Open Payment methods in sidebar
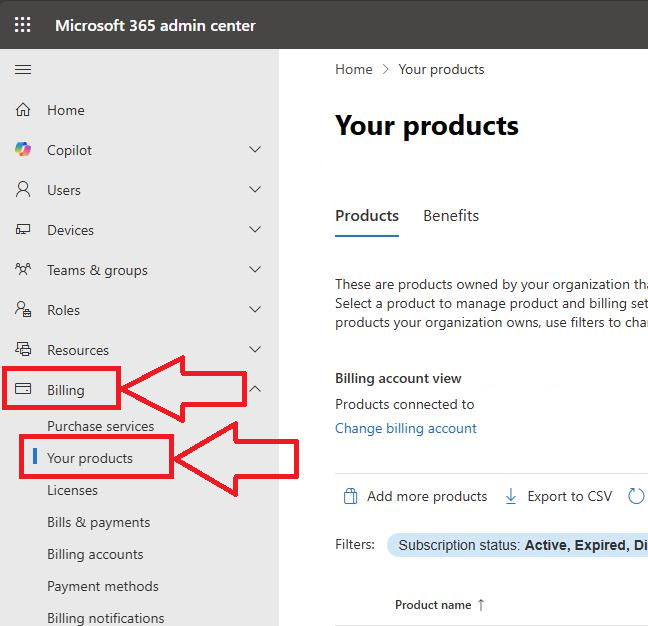The width and height of the screenshot is (648, 626). coord(103,586)
